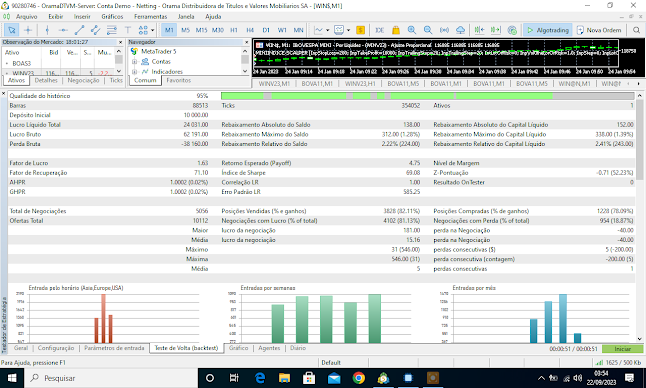Click the chart type icon
Screen dimensions: 646x388
(x=318, y=30)
